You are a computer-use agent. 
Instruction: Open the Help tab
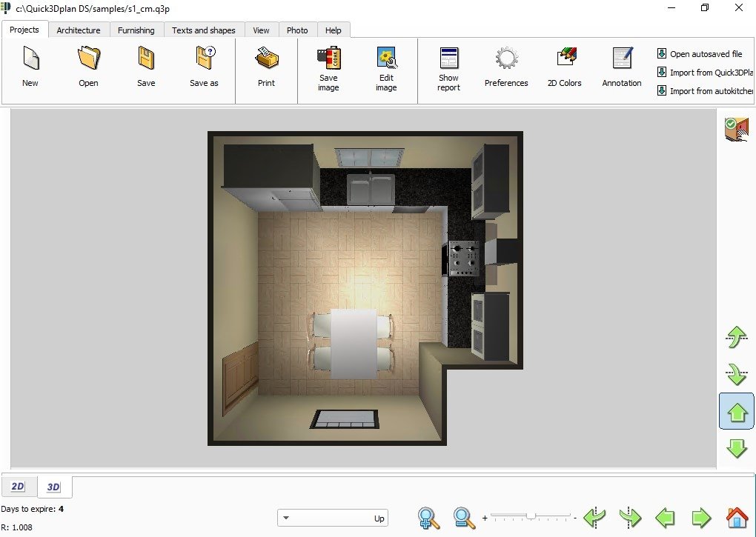pyautogui.click(x=334, y=30)
